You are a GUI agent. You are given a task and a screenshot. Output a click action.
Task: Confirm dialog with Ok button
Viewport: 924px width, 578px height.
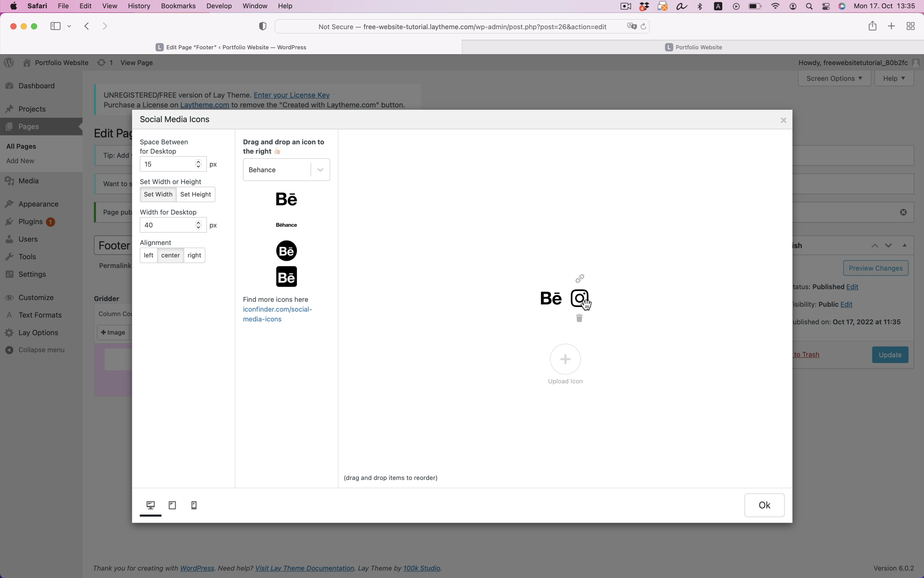coord(764,505)
